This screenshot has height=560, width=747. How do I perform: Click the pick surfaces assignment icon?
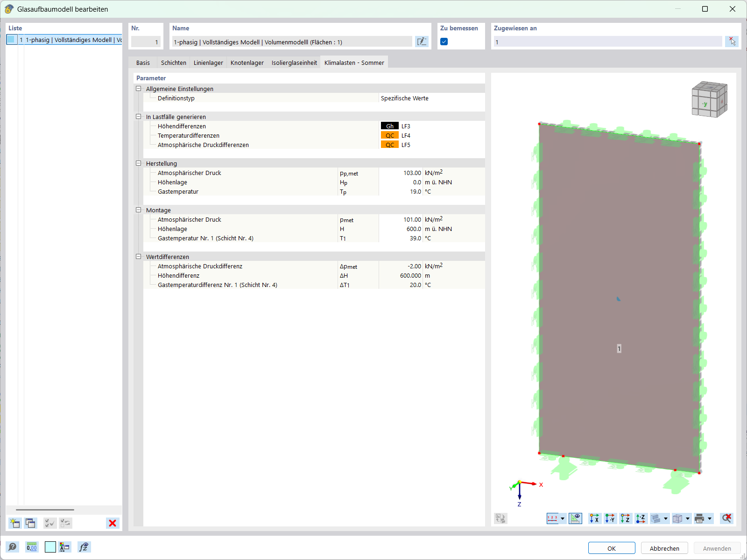732,42
